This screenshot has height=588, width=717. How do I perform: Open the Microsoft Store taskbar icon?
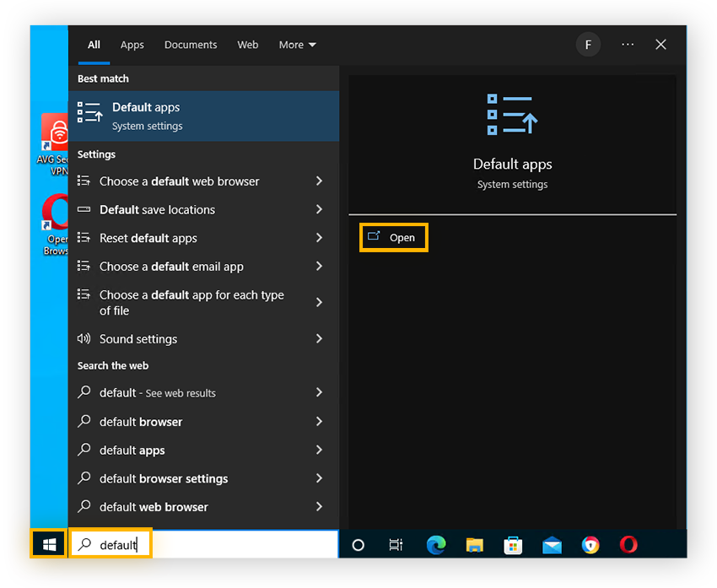click(513, 546)
